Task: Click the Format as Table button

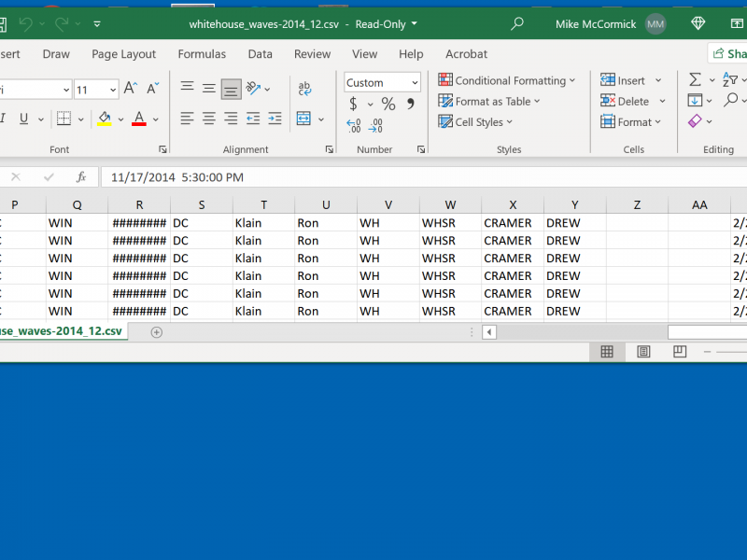Action: (489, 101)
